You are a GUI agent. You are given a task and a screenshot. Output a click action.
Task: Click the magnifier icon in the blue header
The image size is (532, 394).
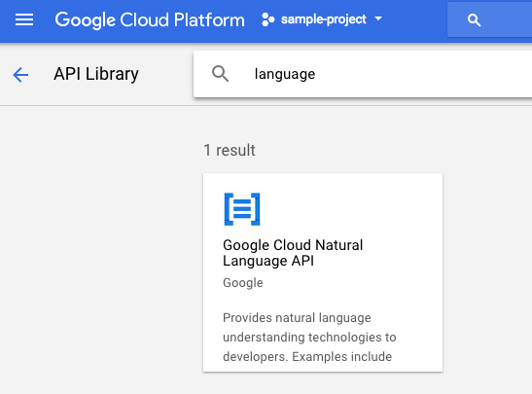pyautogui.click(x=474, y=20)
